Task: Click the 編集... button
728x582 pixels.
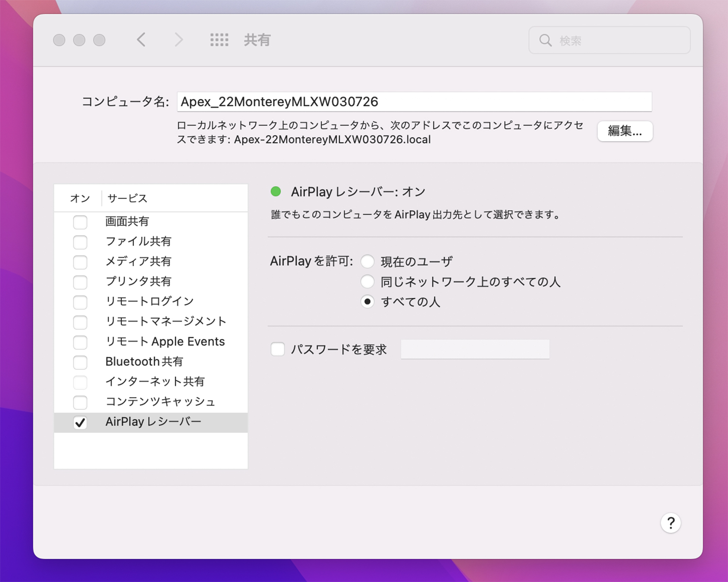Action: pyautogui.click(x=625, y=131)
